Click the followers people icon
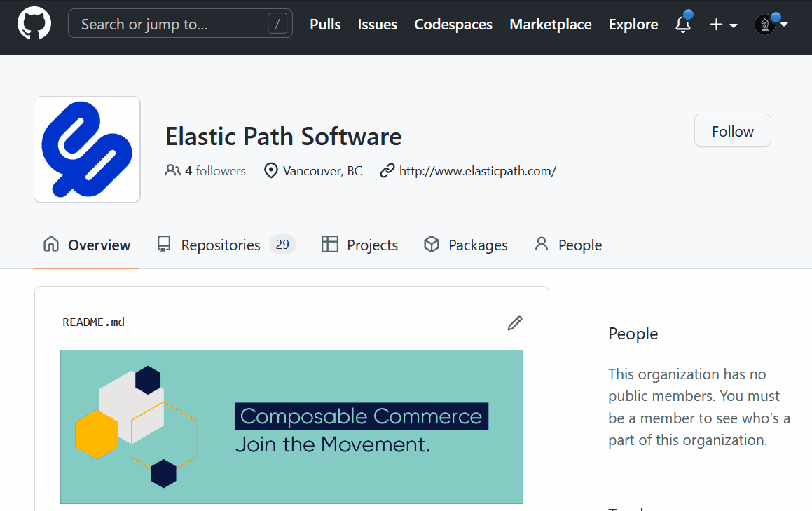The height and width of the screenshot is (511, 812). click(172, 170)
